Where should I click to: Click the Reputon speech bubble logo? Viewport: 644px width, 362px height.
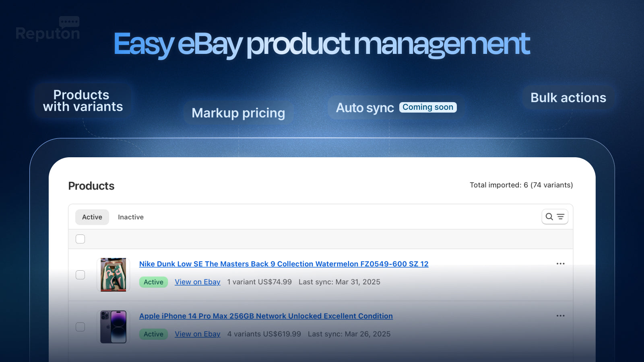[x=69, y=21]
